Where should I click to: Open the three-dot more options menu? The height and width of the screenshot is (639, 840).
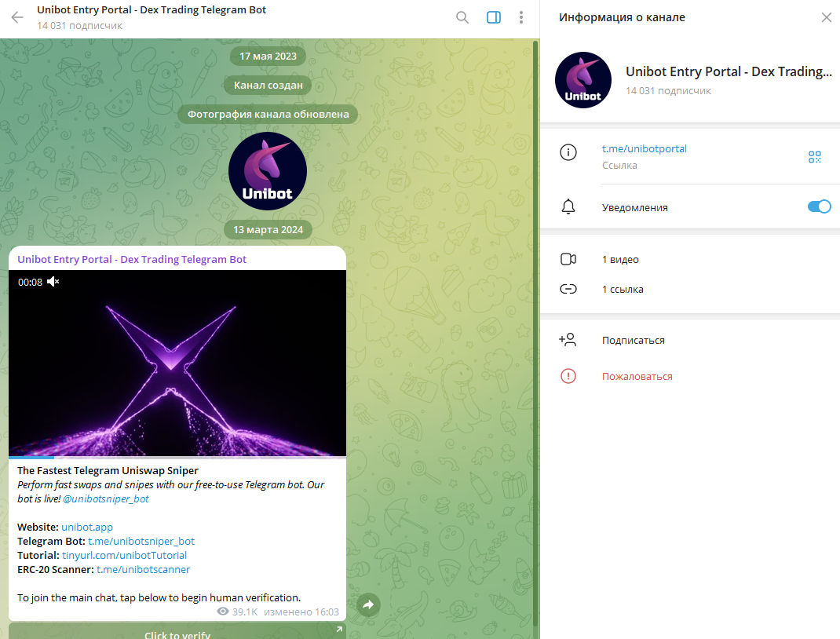pos(520,17)
